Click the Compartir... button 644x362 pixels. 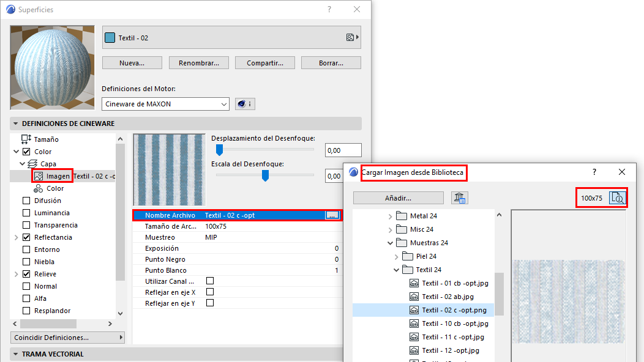265,63
